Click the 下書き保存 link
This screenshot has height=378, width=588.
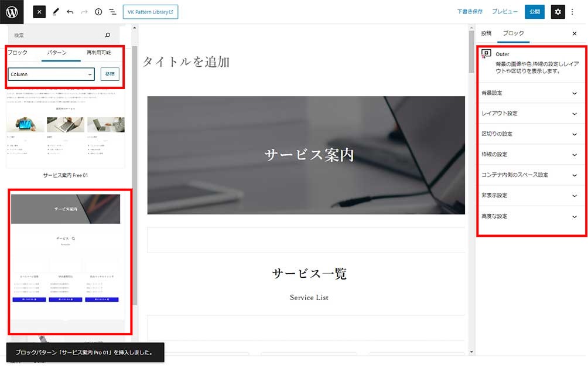point(470,12)
